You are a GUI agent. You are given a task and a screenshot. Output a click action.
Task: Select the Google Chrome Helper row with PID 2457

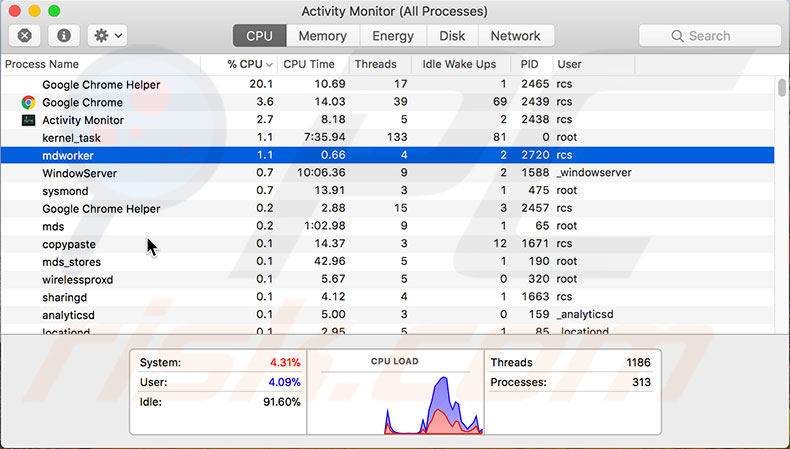[387, 208]
